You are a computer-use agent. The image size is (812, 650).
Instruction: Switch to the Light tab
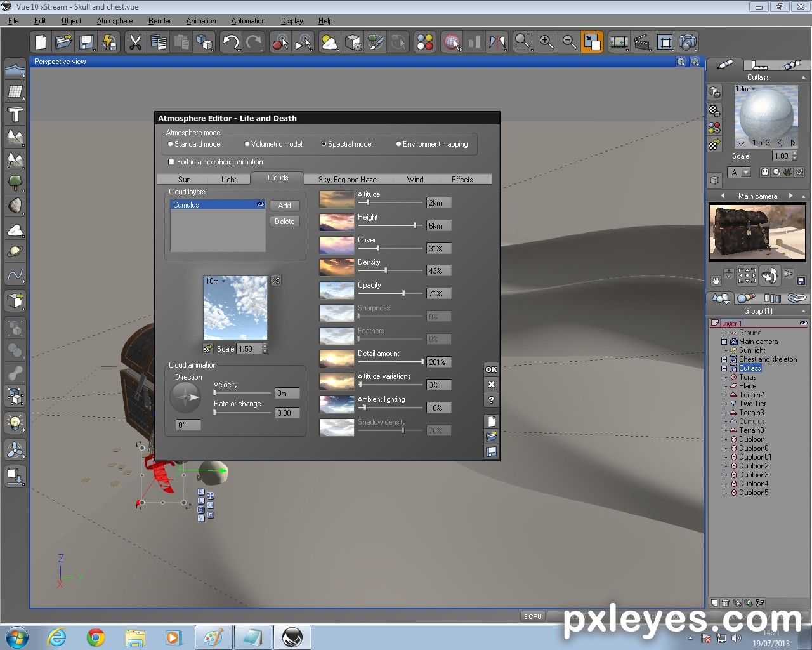tap(229, 180)
